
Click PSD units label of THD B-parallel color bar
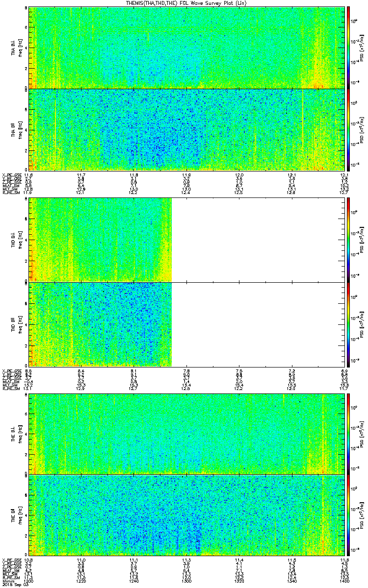pos(363,324)
